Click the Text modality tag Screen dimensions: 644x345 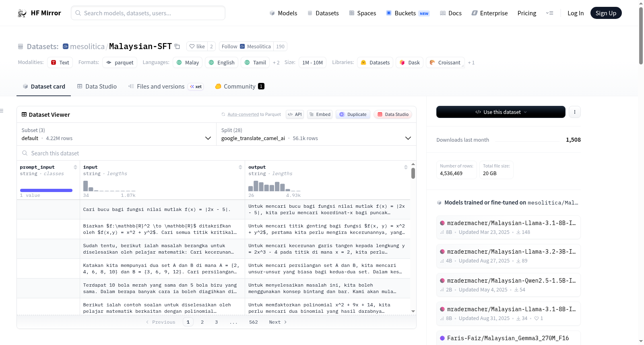click(x=60, y=62)
